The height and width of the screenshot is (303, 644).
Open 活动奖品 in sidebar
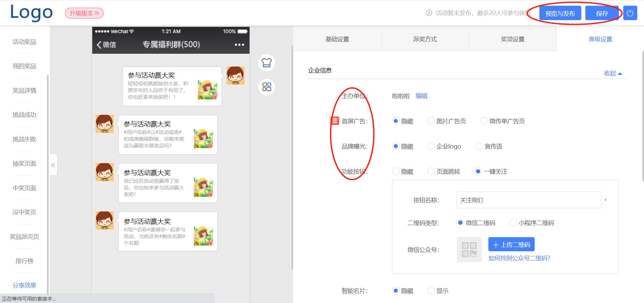pyautogui.click(x=24, y=42)
